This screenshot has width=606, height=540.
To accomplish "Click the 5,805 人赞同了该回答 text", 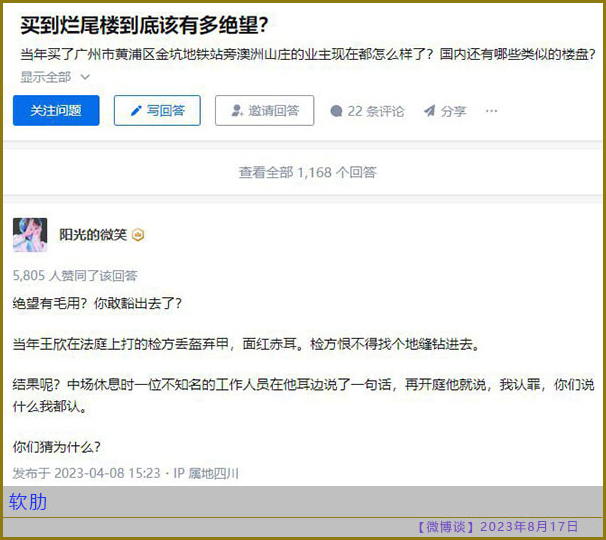I will click(x=75, y=276).
